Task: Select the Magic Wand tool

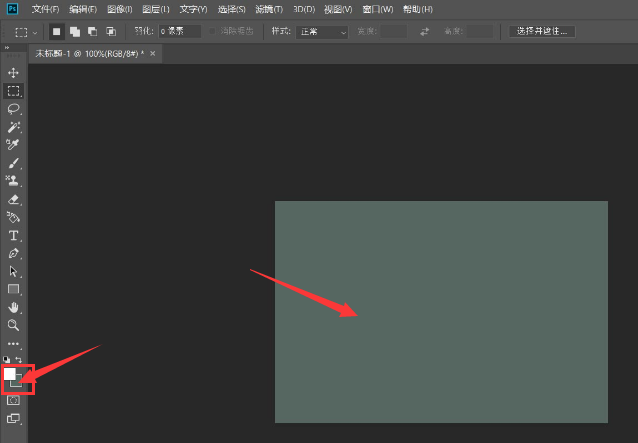Action: 14,127
